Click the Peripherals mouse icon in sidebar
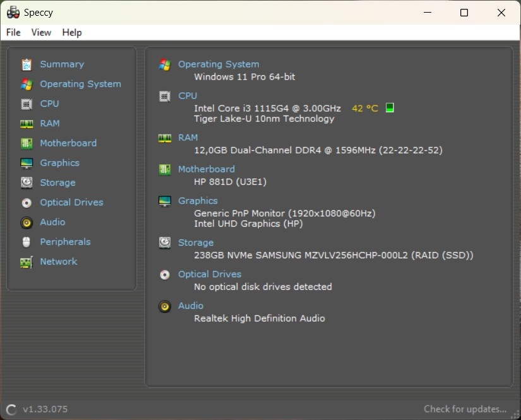 (x=26, y=241)
